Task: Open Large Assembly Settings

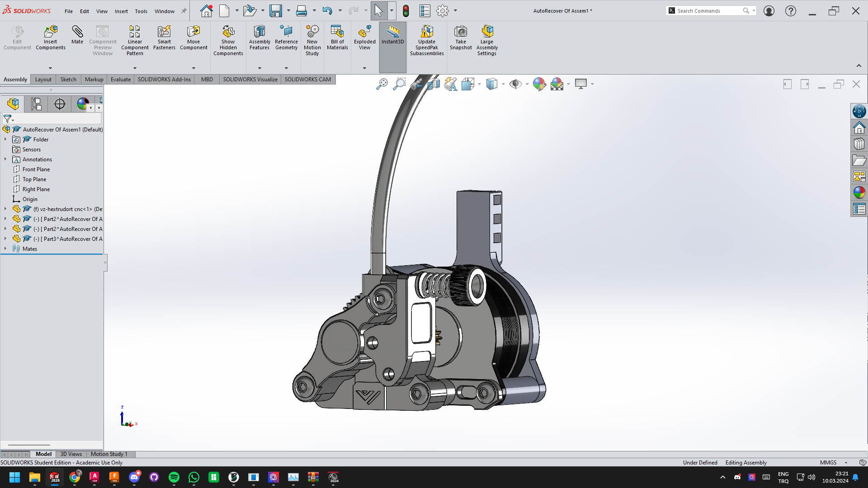Action: pos(487,40)
